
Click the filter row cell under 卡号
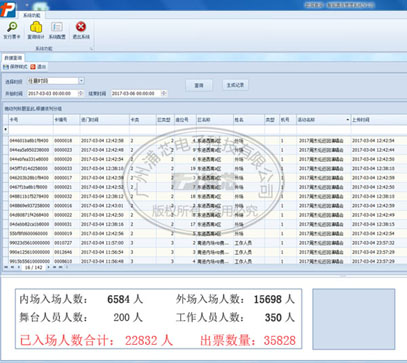tap(31, 130)
